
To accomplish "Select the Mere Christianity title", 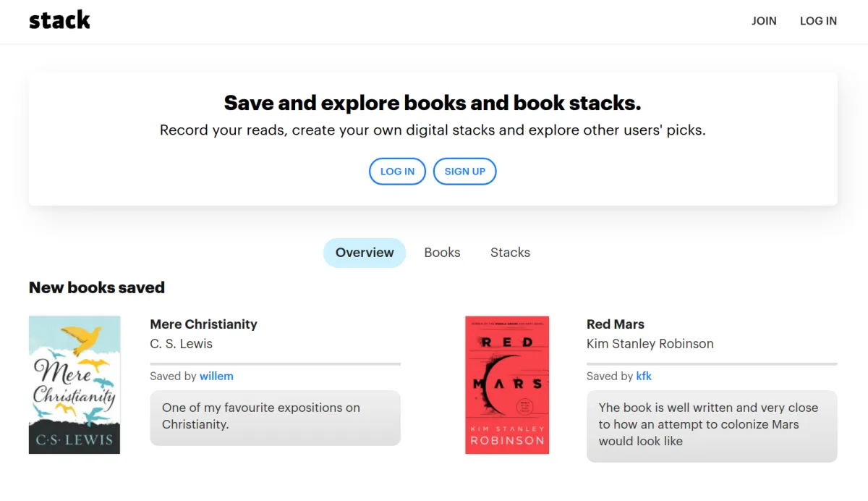I will coord(203,324).
